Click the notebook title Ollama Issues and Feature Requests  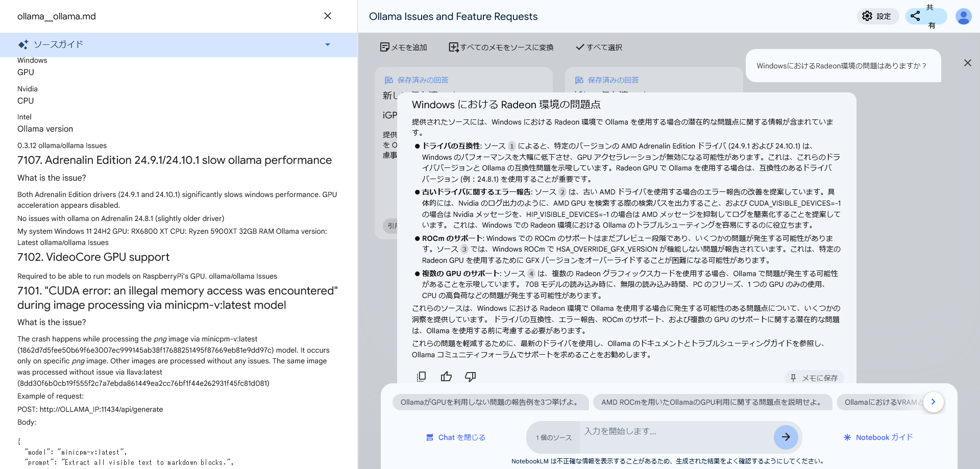[x=453, y=16]
